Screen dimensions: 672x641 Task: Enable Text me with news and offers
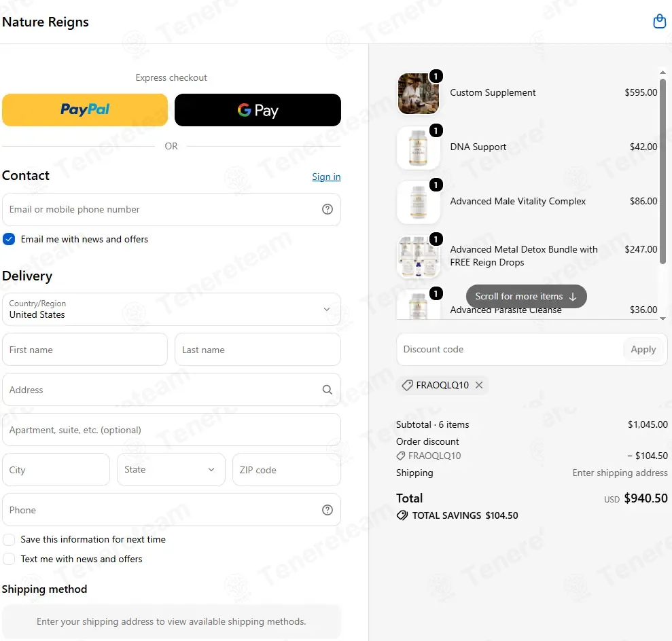coord(9,559)
